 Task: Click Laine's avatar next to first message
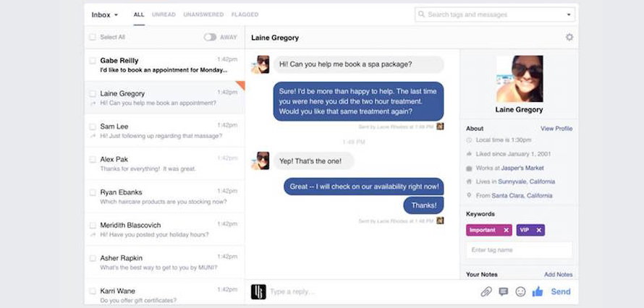point(260,64)
